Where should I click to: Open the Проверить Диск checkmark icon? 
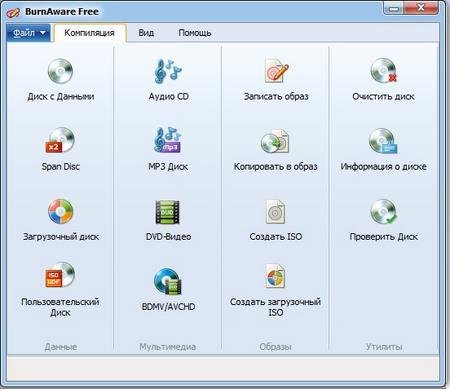click(x=384, y=212)
